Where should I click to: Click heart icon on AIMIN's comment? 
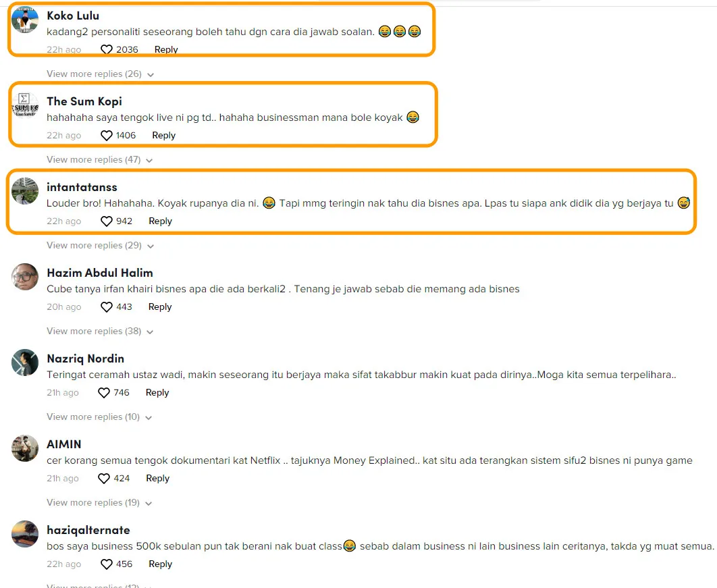pos(104,479)
